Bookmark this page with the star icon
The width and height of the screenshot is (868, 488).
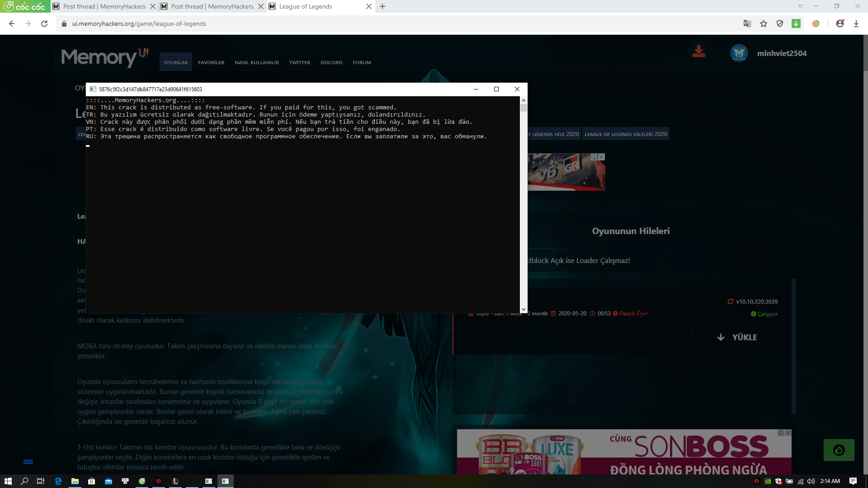(x=764, y=23)
